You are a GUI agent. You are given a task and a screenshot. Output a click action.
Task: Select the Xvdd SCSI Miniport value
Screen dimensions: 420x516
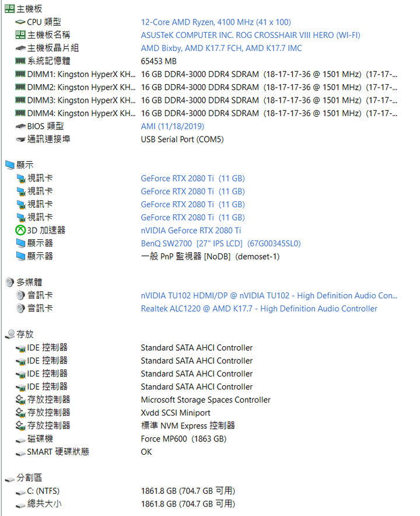[x=176, y=413]
